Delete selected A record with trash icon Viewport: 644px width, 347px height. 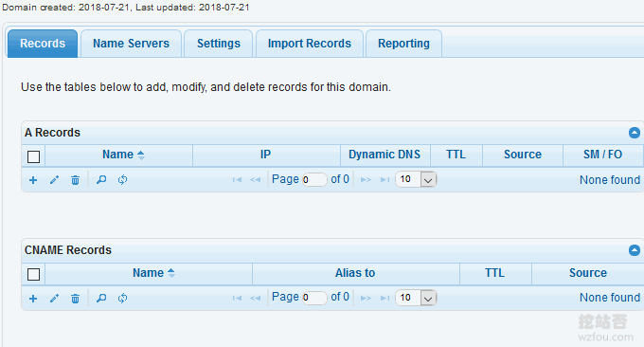click(75, 180)
